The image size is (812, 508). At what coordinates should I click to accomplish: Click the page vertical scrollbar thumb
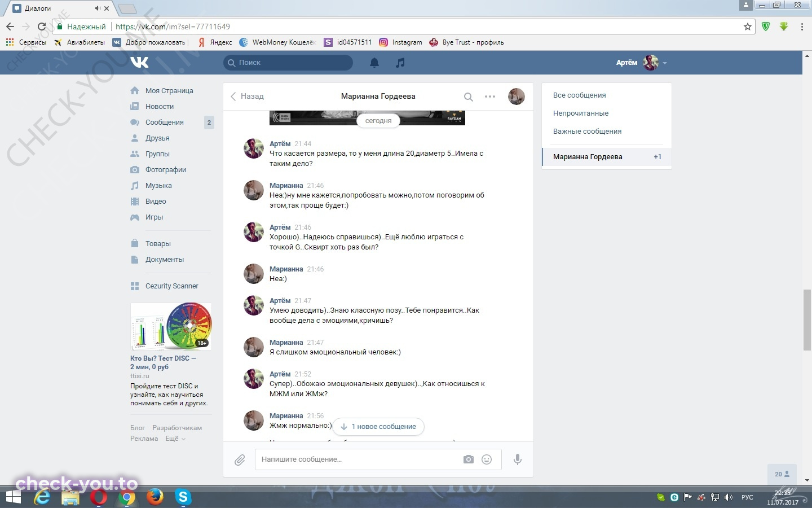807,319
